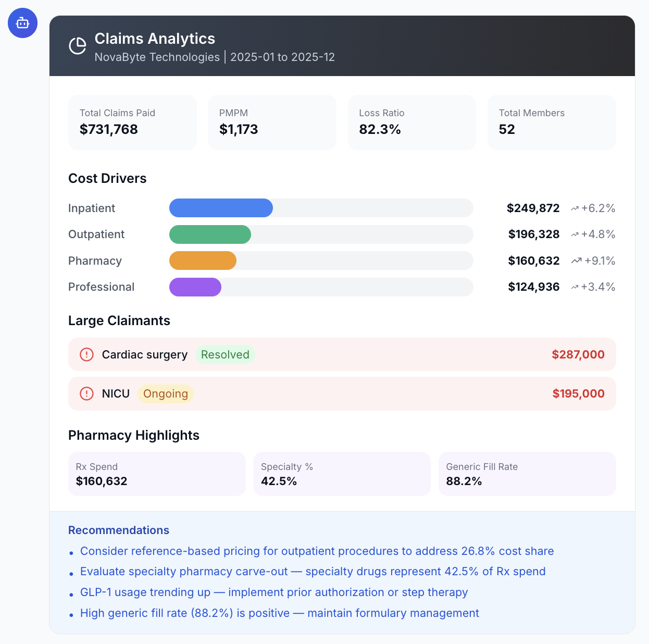
Task: Toggle the Loss Ratio KPI card
Action: click(411, 122)
